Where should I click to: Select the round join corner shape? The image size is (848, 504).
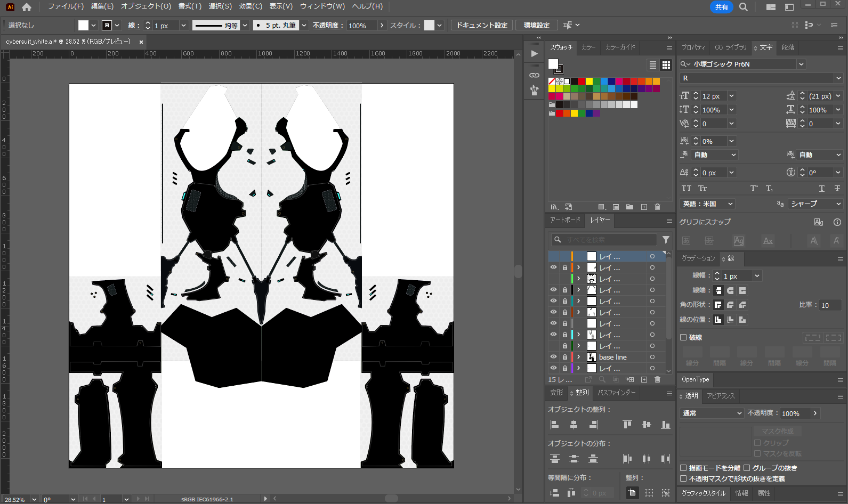(x=730, y=305)
